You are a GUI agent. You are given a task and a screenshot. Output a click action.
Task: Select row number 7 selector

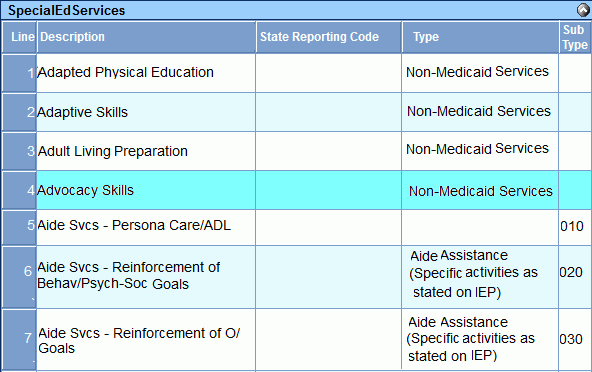pyautogui.click(x=19, y=339)
